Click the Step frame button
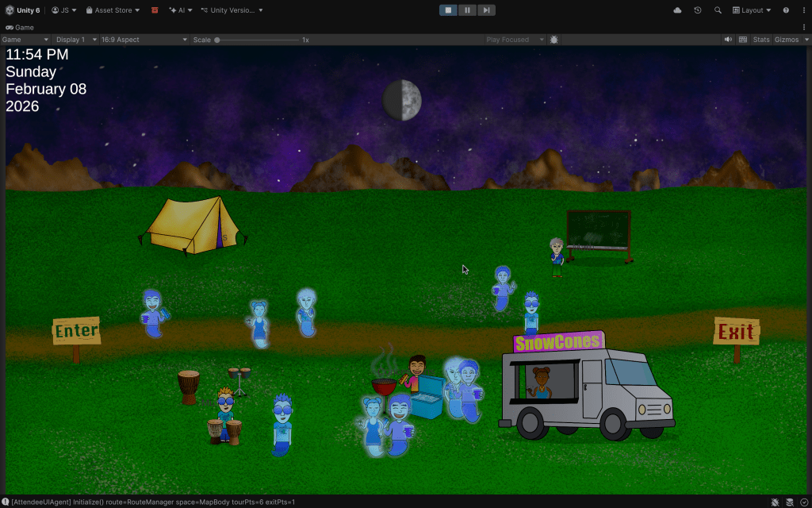The width and height of the screenshot is (812, 508). (x=486, y=10)
